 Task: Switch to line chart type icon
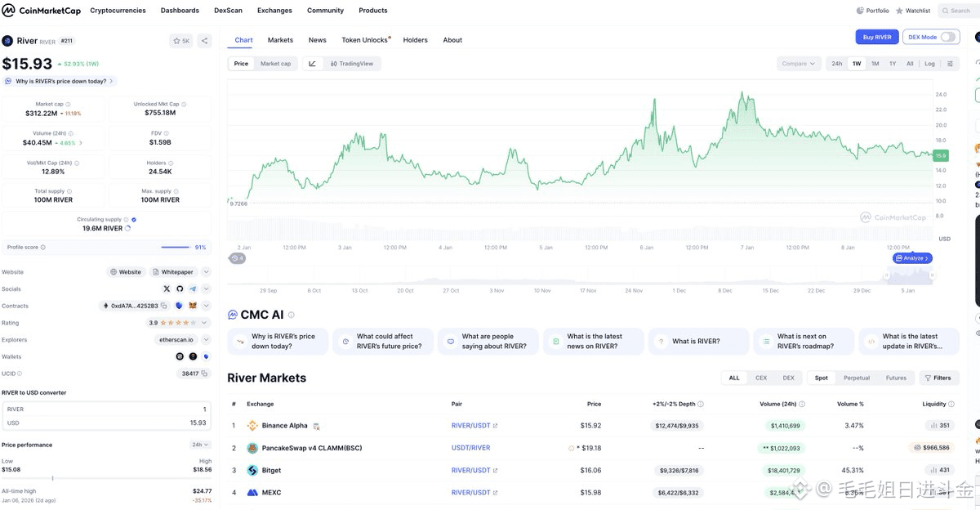tap(312, 64)
